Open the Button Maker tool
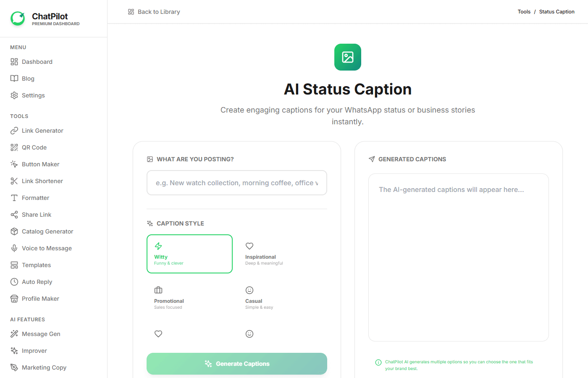This screenshot has width=588, height=378. 41,164
